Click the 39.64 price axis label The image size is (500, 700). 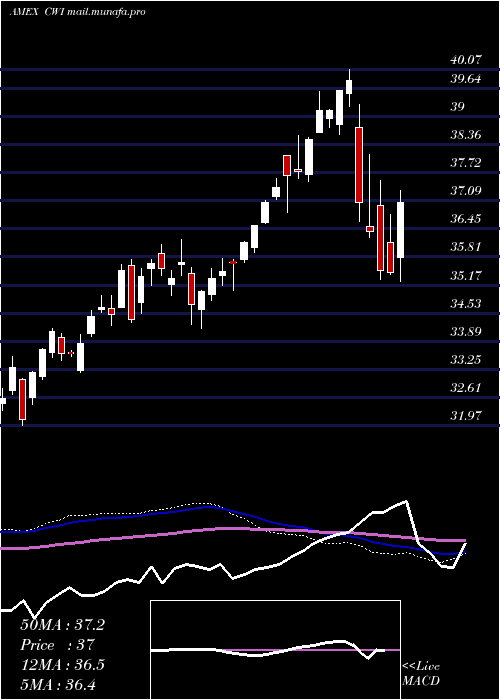[465, 79]
